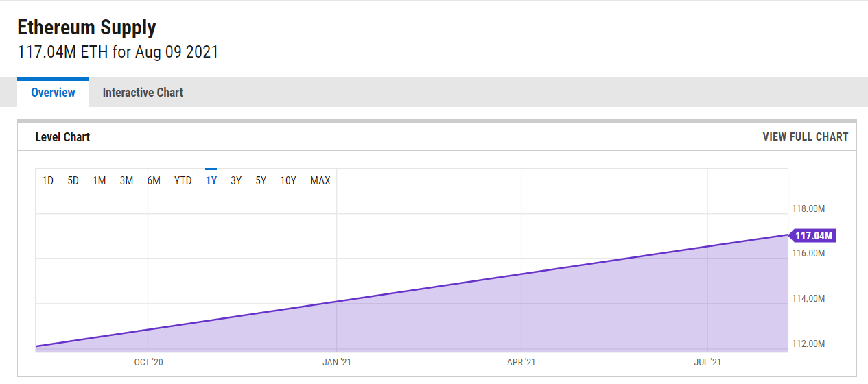Set chart range to 6M
Screen dimensions: 868x384
coord(154,181)
